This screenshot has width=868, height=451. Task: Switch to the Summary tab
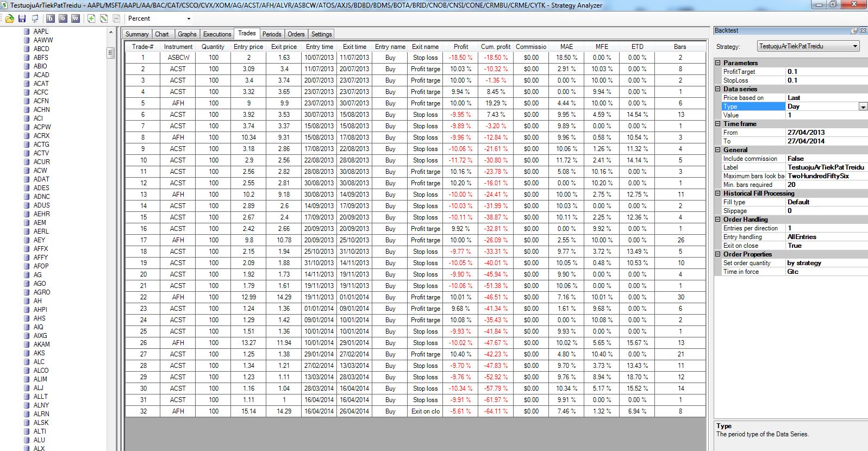137,34
